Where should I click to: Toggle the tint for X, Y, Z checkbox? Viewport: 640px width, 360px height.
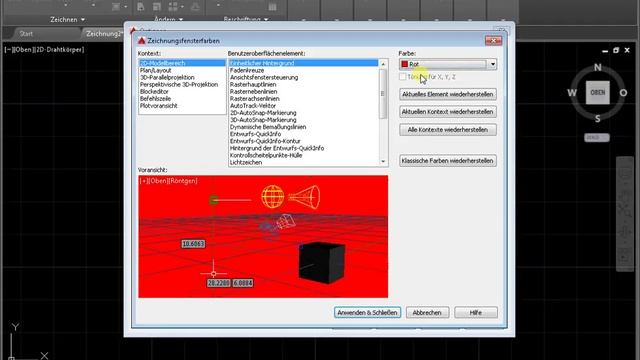(x=403, y=77)
